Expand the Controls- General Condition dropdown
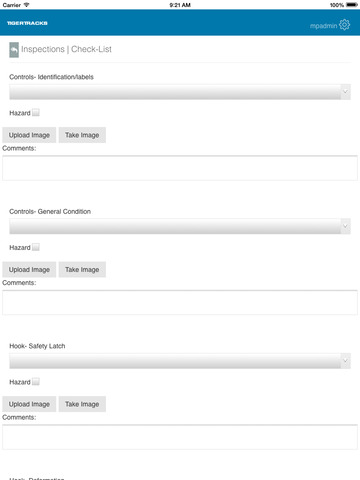The image size is (360, 480). 180,226
